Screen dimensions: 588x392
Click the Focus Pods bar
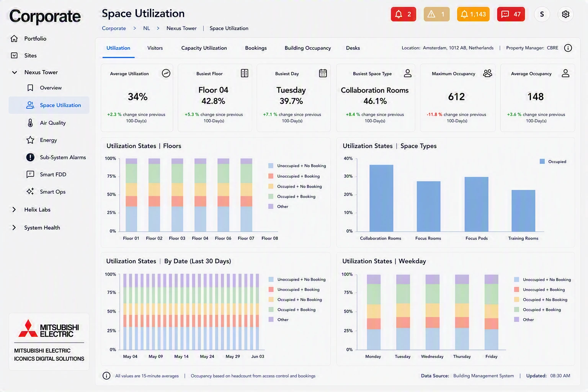[x=477, y=204]
